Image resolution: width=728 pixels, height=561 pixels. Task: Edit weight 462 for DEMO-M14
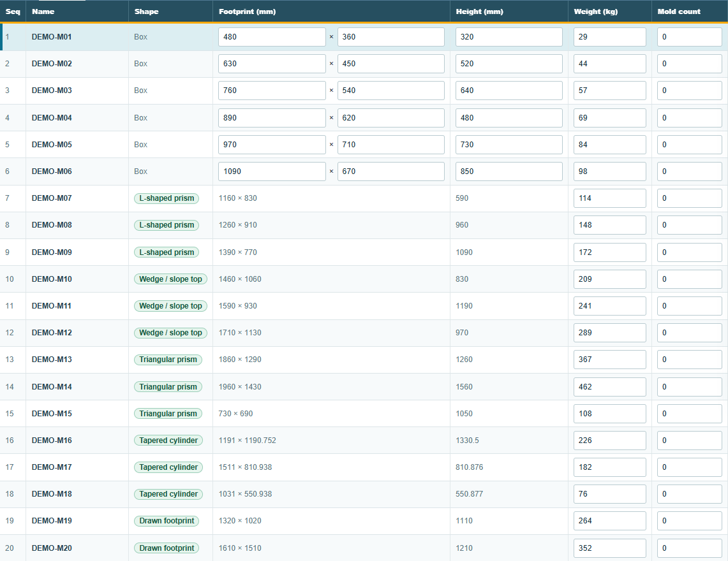click(x=609, y=387)
